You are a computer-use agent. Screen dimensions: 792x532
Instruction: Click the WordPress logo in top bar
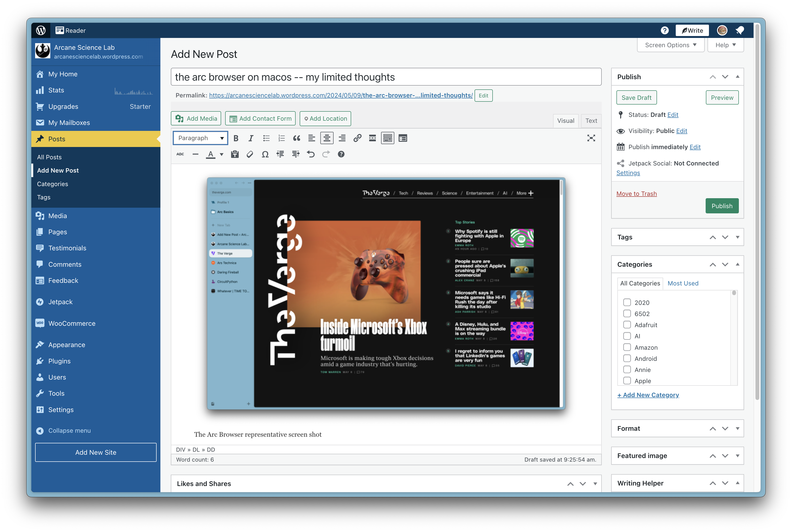pos(41,31)
